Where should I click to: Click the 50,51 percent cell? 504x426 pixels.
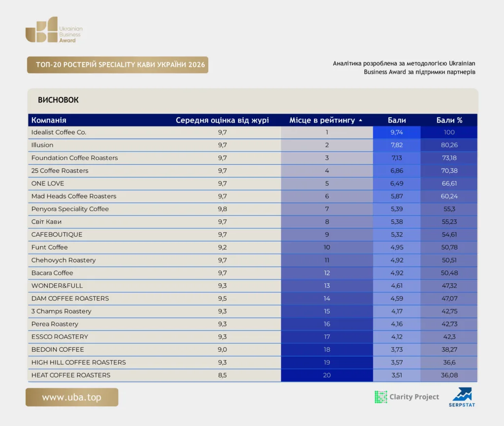click(449, 260)
